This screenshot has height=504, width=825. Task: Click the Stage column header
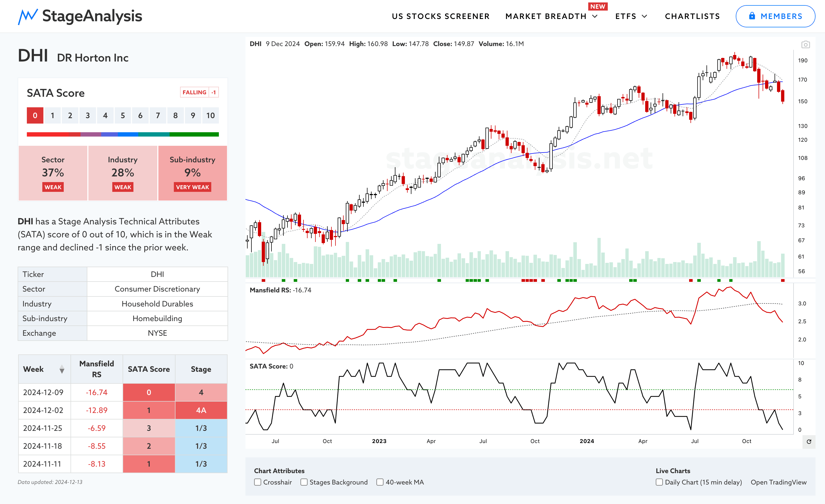(x=201, y=369)
